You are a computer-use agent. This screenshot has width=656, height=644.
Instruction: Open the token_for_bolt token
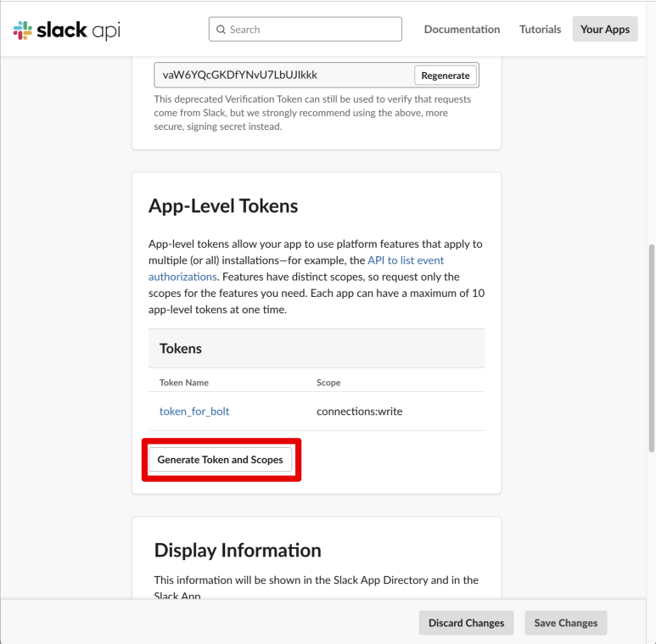(x=194, y=411)
